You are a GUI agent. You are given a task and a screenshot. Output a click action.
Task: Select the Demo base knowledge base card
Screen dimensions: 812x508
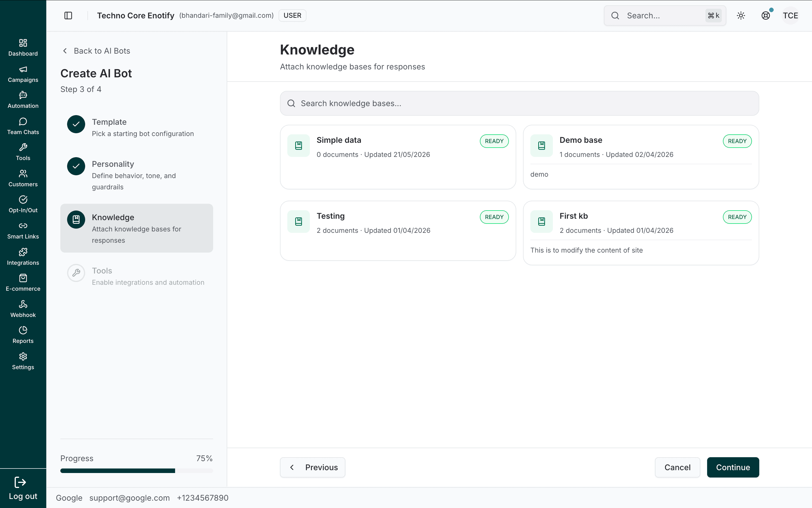[x=641, y=157]
